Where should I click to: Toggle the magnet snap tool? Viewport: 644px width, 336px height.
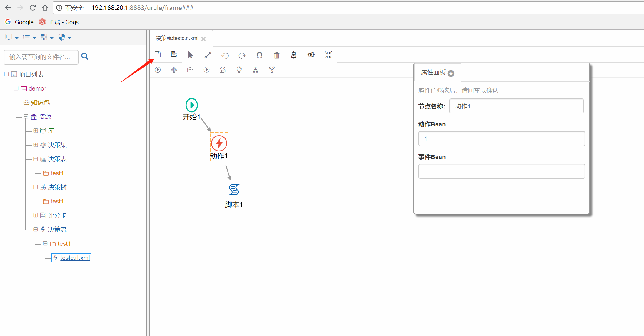click(x=259, y=55)
